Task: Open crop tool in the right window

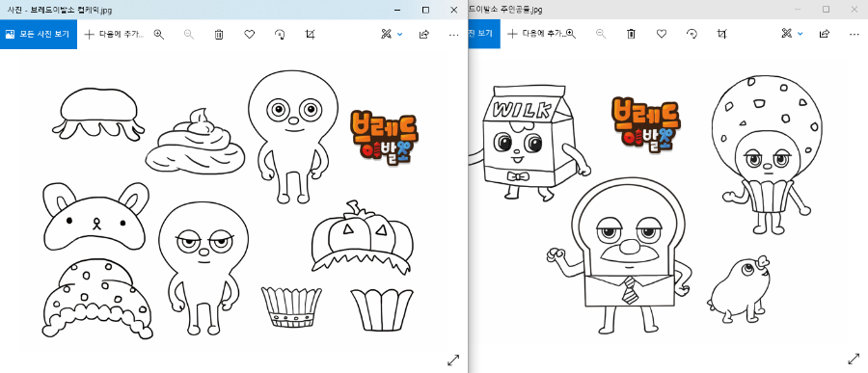Action: click(x=721, y=34)
